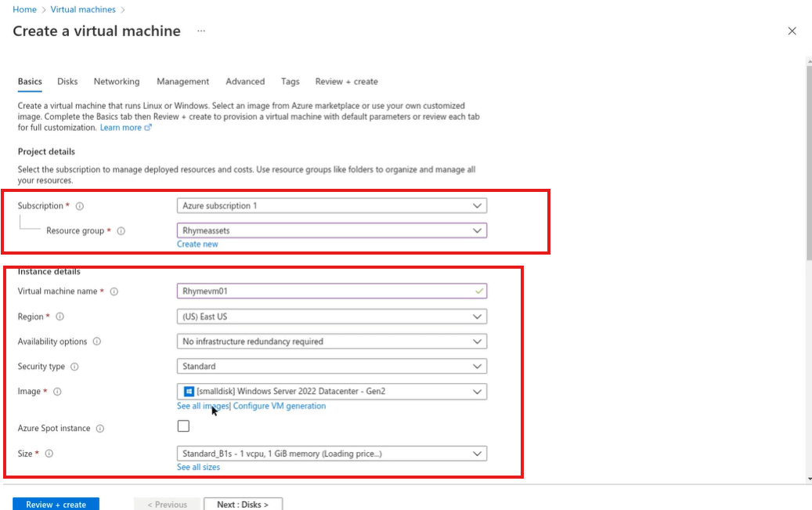Open the Region dropdown
Image resolution: width=812 pixels, height=510 pixels.
click(332, 316)
